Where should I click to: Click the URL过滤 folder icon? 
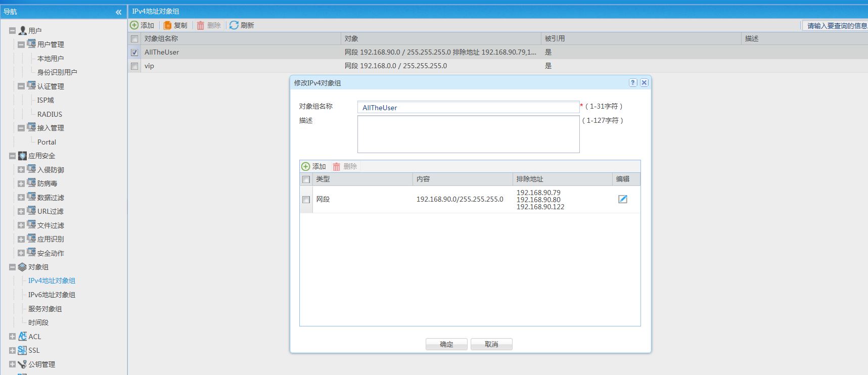click(x=31, y=211)
